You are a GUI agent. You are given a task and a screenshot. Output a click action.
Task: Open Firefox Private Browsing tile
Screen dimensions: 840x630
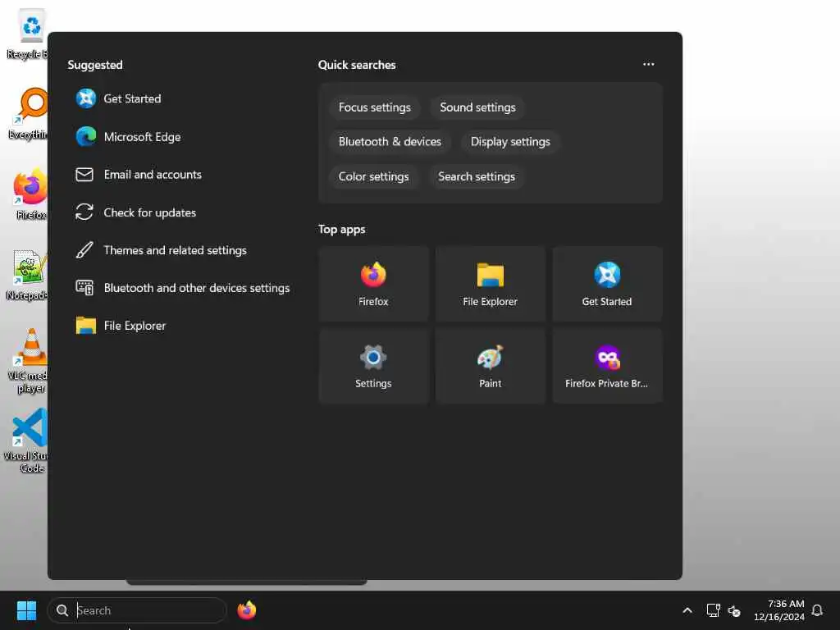tap(607, 366)
